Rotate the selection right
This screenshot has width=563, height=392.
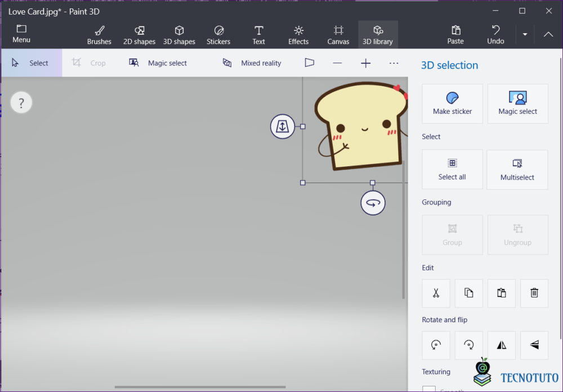468,345
